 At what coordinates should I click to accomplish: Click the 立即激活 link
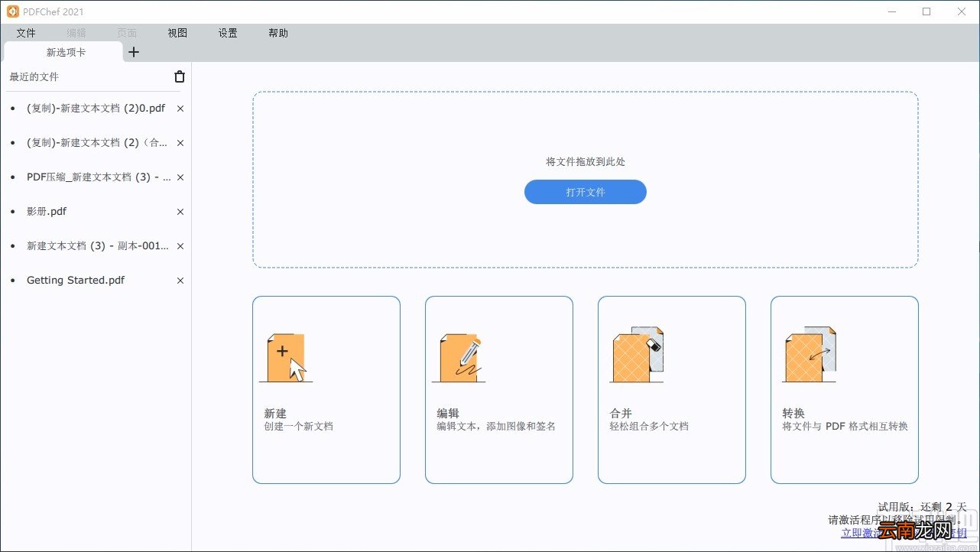click(x=862, y=533)
